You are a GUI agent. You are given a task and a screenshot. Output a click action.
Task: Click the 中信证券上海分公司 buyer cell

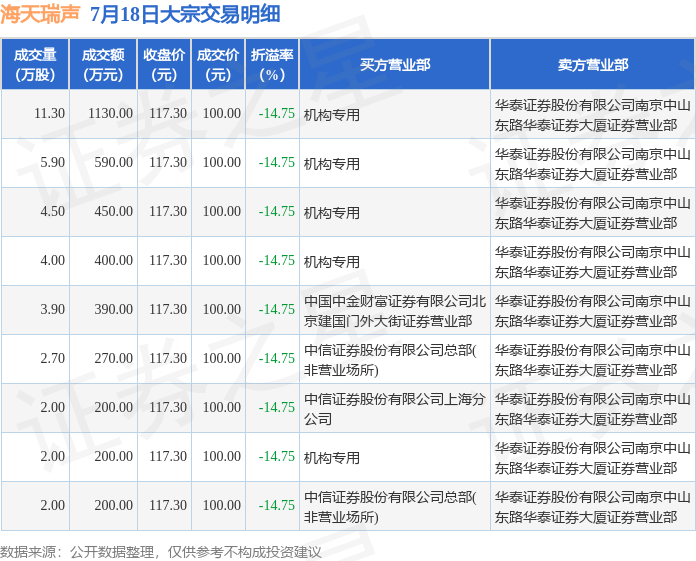point(395,409)
